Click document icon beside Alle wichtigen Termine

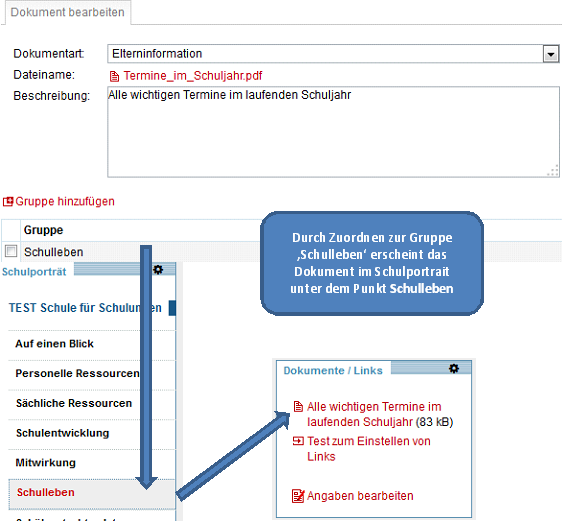tap(298, 407)
